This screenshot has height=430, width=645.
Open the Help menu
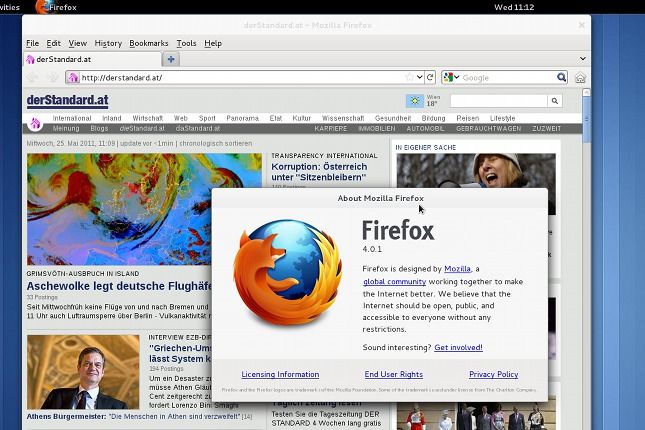click(x=213, y=43)
